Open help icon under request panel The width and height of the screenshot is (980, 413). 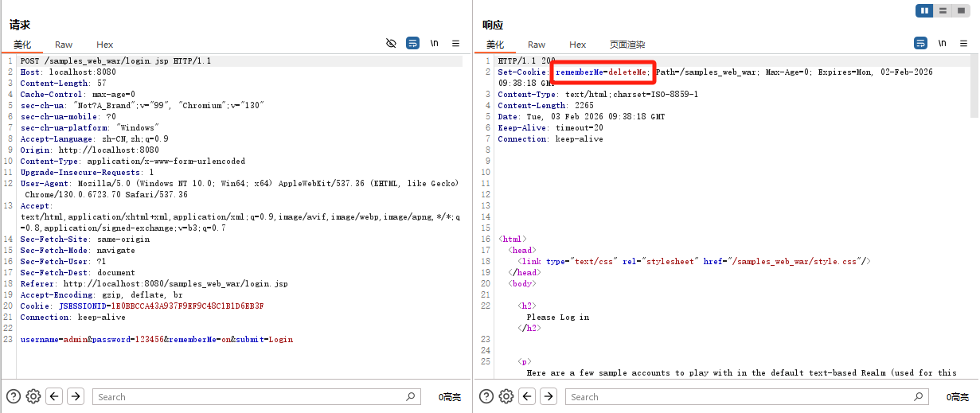pyautogui.click(x=13, y=396)
